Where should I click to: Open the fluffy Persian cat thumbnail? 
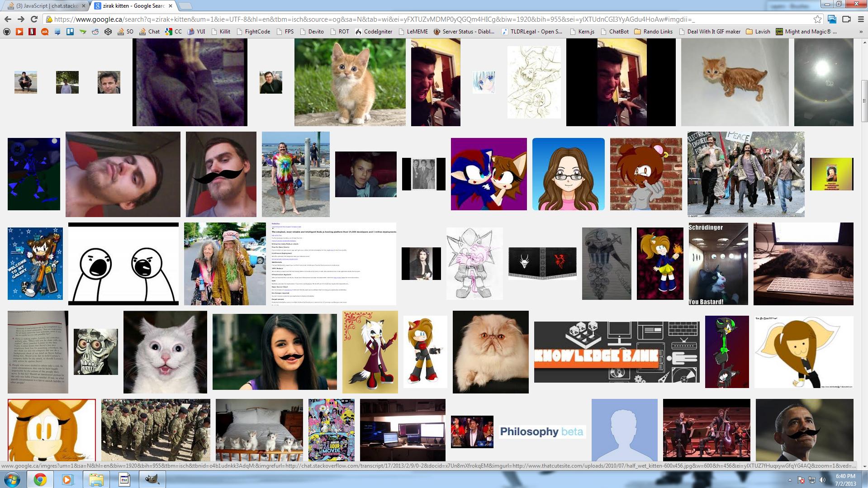[x=490, y=352]
